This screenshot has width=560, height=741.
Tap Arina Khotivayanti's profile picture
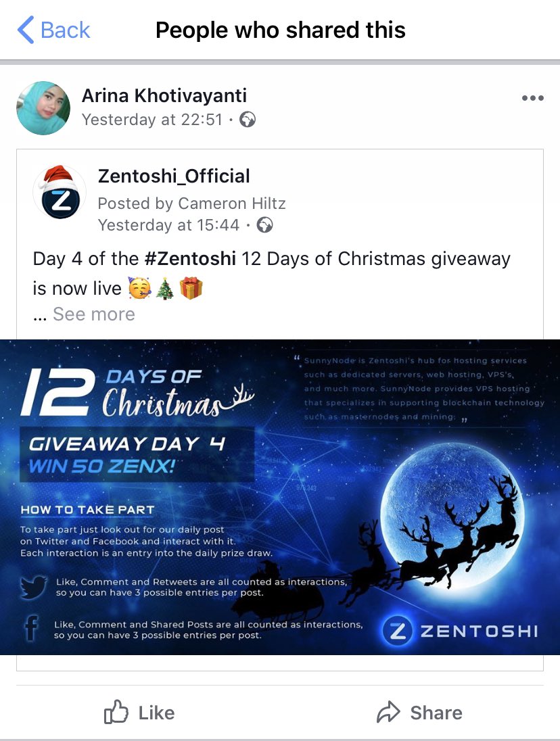tap(43, 108)
